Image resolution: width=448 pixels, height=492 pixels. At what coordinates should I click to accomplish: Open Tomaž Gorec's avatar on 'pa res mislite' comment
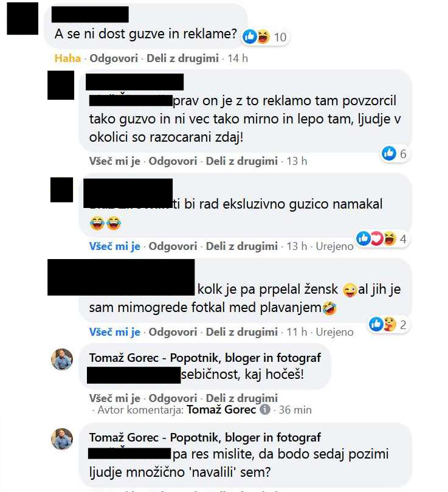(x=62, y=439)
